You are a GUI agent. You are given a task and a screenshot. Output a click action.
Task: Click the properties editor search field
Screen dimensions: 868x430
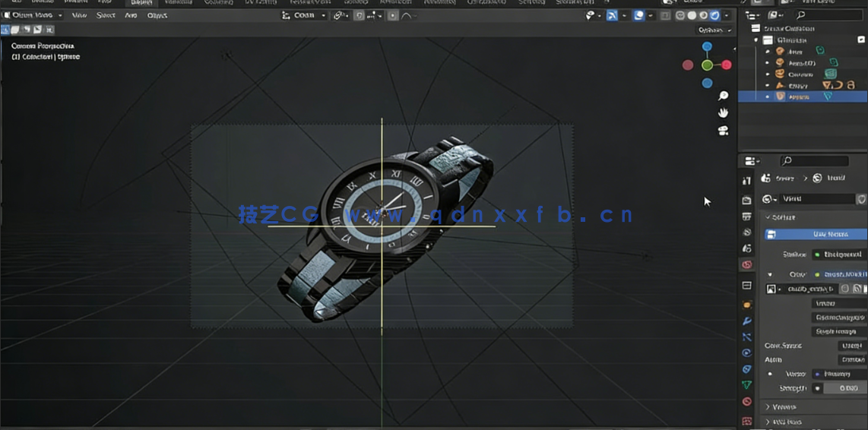[814, 161]
